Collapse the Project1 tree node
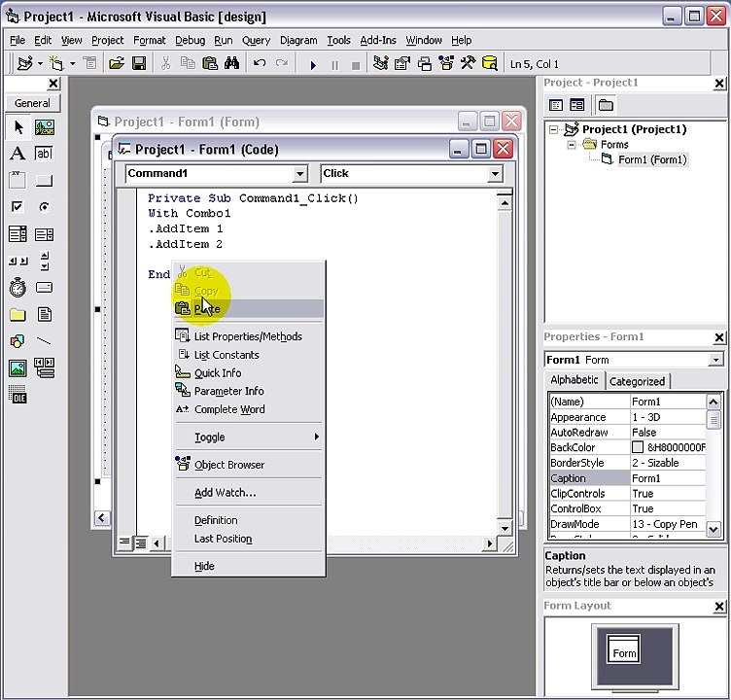Screen dimensions: 731x700 (x=553, y=129)
